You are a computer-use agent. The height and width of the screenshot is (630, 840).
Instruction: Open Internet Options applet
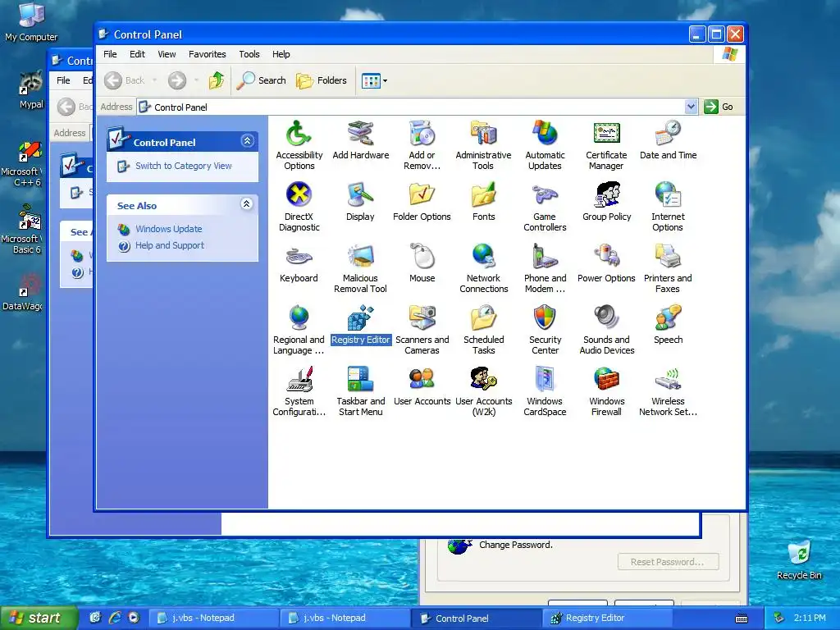click(x=668, y=207)
